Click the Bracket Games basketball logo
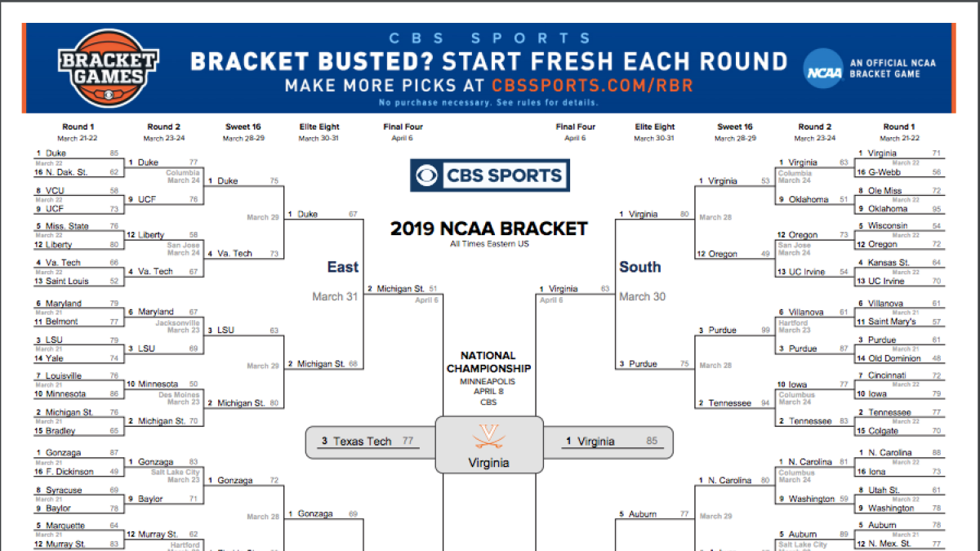Image resolution: width=980 pixels, height=551 pixels. click(x=108, y=68)
